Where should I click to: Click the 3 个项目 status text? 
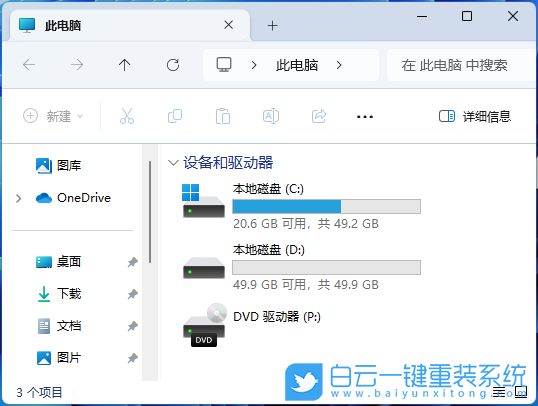39,392
